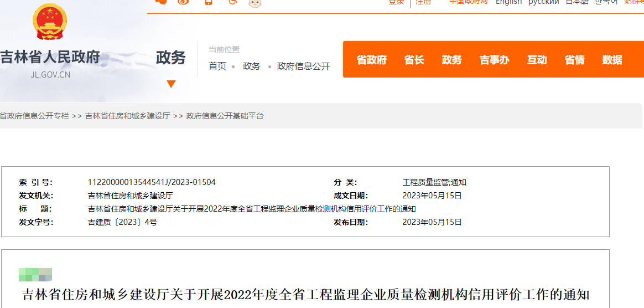The height and width of the screenshot is (308, 644).
Task: Open 政府信息公开基础平台 breadcrumb link
Action: 225,116
